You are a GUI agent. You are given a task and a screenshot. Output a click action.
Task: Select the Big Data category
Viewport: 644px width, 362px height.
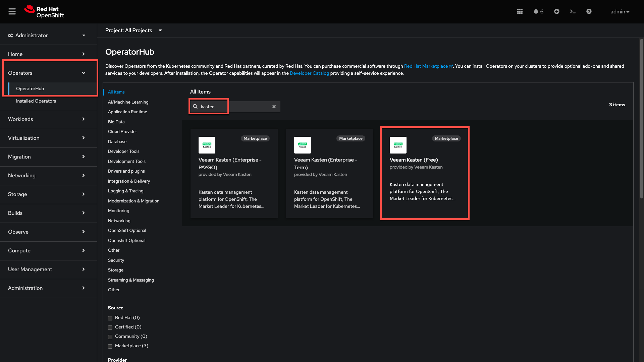pos(116,122)
